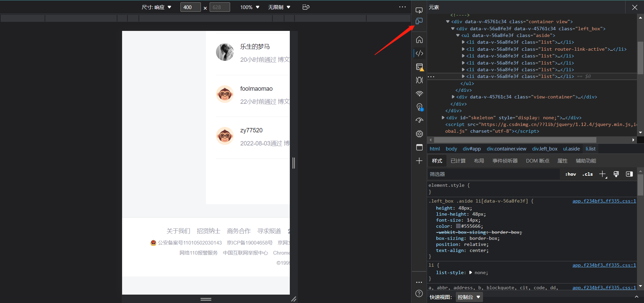Viewport: 644px width, 303px height.
Task: Open the Network wifi icon tool
Action: point(419,93)
